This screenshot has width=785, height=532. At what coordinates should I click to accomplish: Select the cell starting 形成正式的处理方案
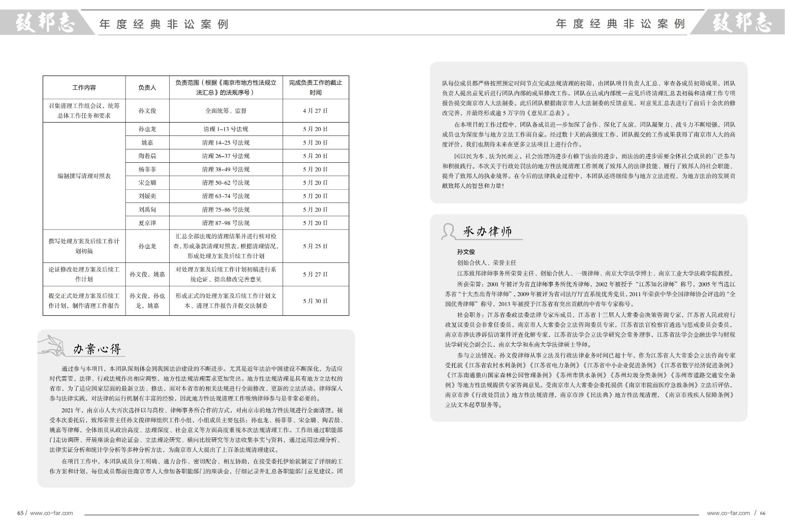226,301
